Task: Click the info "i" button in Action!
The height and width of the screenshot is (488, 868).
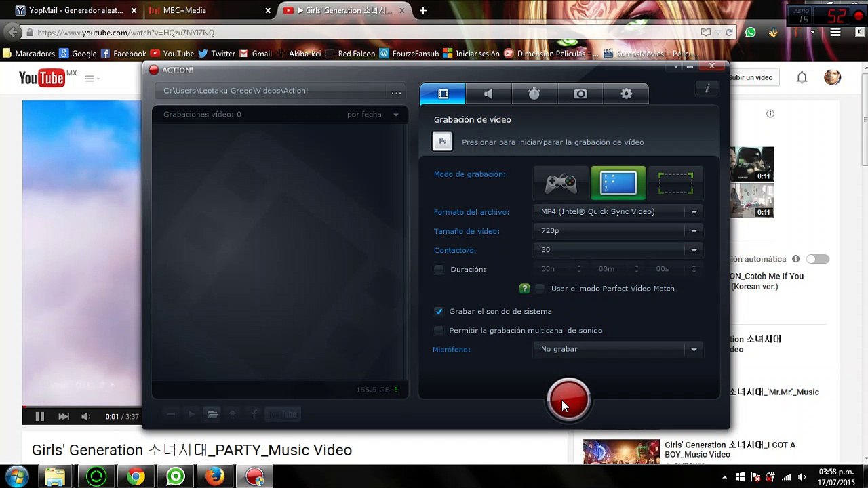Action: click(x=707, y=89)
